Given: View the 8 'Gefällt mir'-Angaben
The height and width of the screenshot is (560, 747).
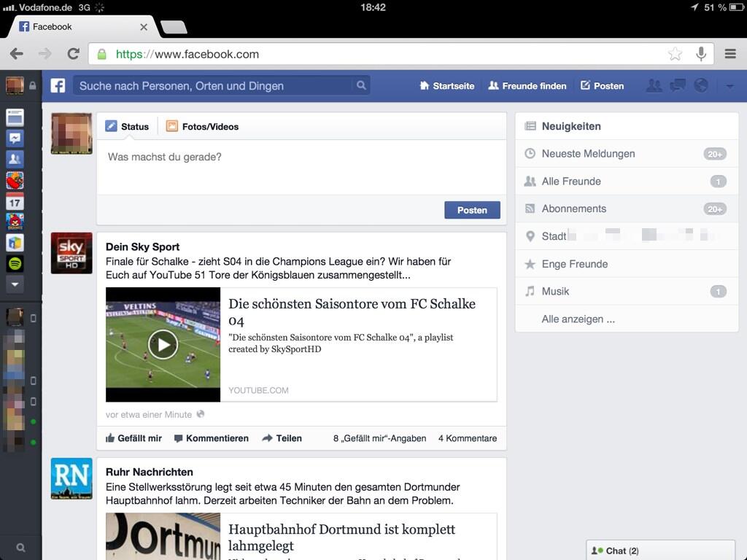Looking at the screenshot, I should coord(379,438).
